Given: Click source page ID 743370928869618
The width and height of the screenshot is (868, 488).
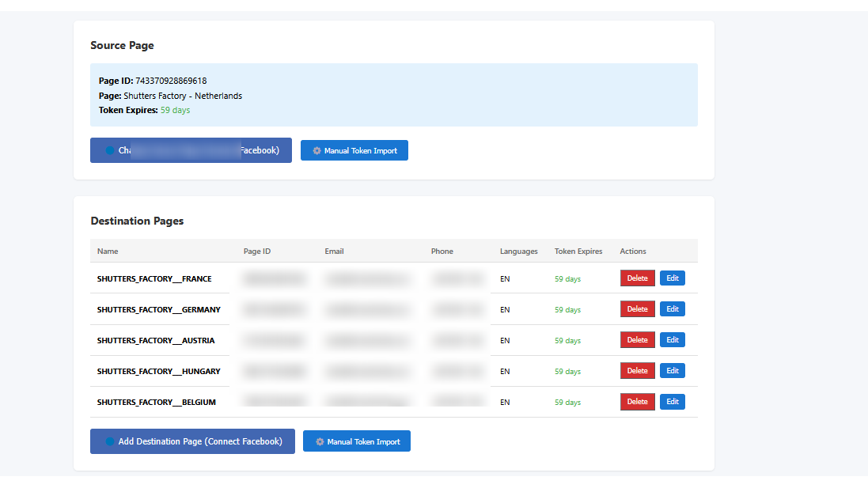Looking at the screenshot, I should 171,81.
